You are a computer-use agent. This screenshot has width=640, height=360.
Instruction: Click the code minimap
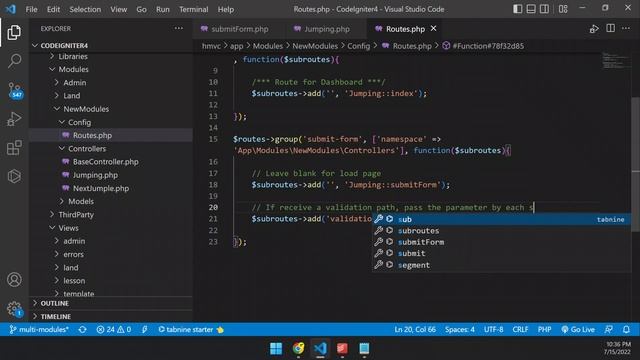coord(616,60)
